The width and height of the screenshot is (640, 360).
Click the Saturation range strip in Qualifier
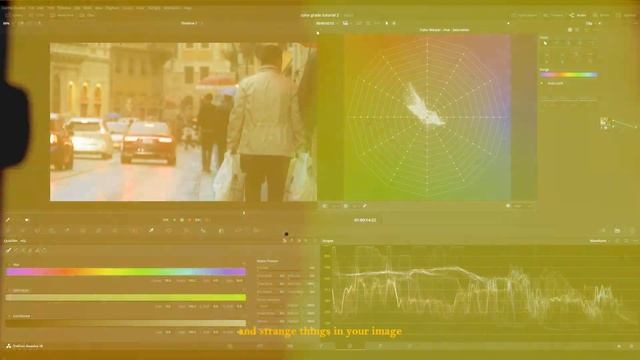click(126, 298)
